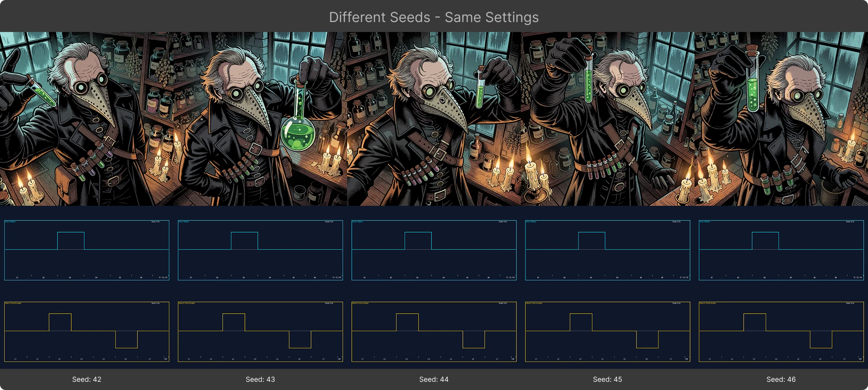Select the yellow Text Encoder graph for Seed 43

click(x=260, y=332)
